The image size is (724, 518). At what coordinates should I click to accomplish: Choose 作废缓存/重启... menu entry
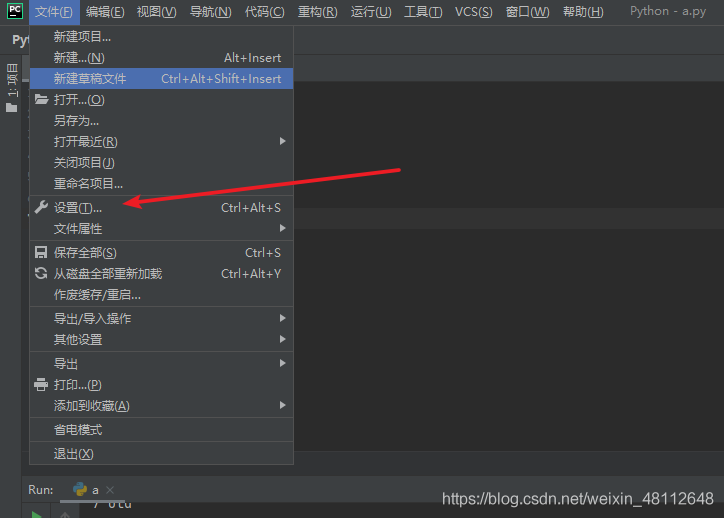click(162, 295)
